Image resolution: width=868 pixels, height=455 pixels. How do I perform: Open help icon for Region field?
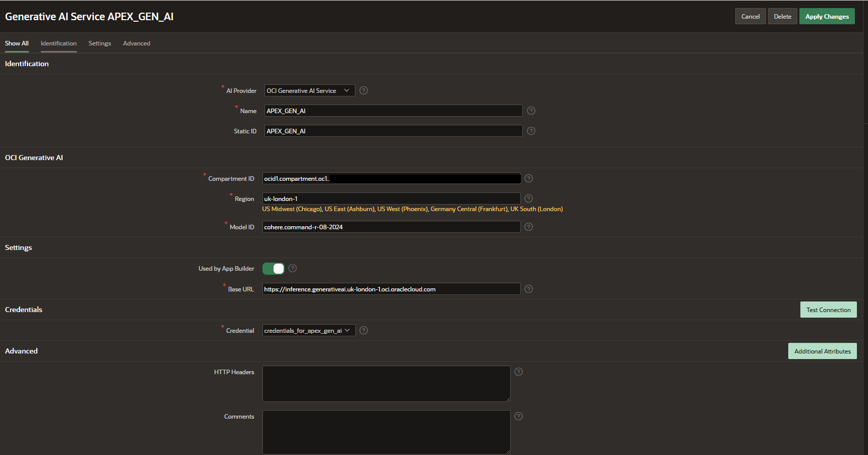tap(528, 198)
